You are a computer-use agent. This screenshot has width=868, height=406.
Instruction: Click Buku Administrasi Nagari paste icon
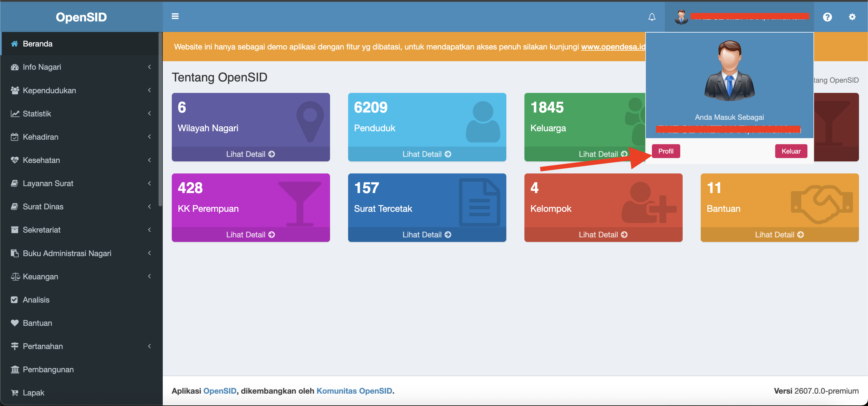coord(14,253)
